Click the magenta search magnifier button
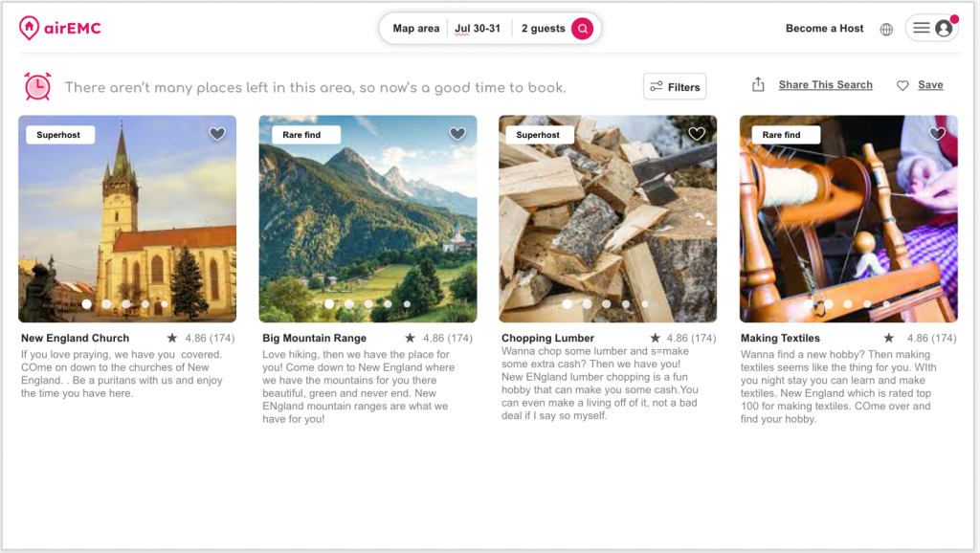Viewport: 980px width, 553px height. click(x=582, y=29)
